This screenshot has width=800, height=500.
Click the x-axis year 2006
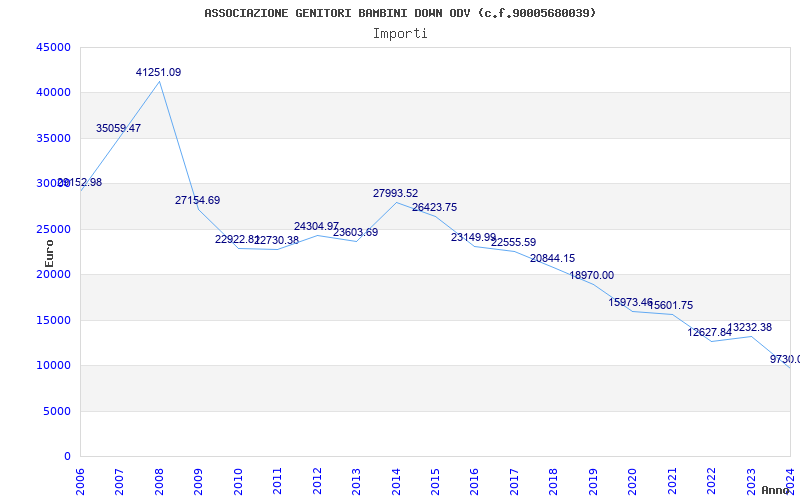click(80, 482)
